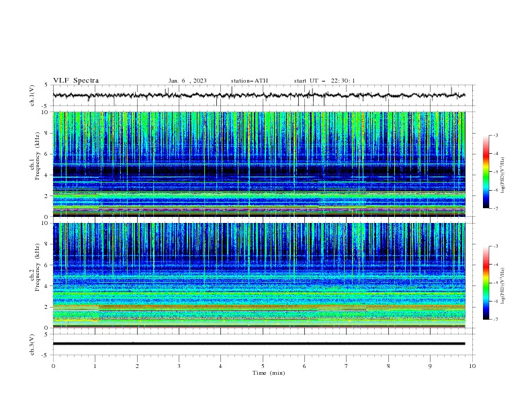The height and width of the screenshot is (411, 532).
Task: Click the time axis tick label "9"
Action: pyautogui.click(x=430, y=366)
